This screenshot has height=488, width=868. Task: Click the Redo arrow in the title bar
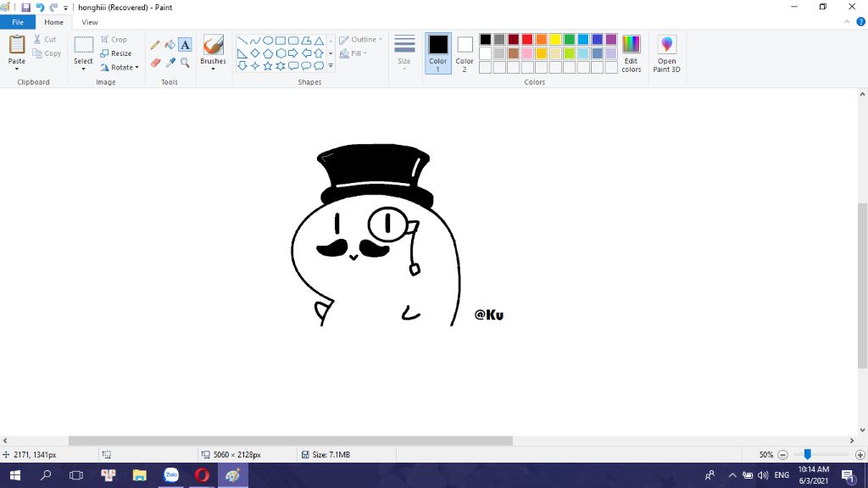(x=53, y=7)
